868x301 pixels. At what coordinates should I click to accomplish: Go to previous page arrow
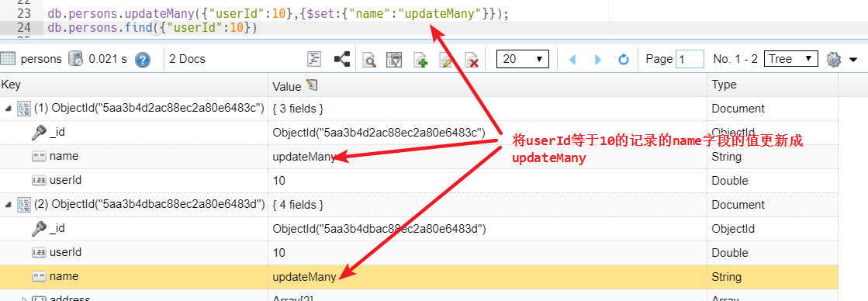(573, 59)
